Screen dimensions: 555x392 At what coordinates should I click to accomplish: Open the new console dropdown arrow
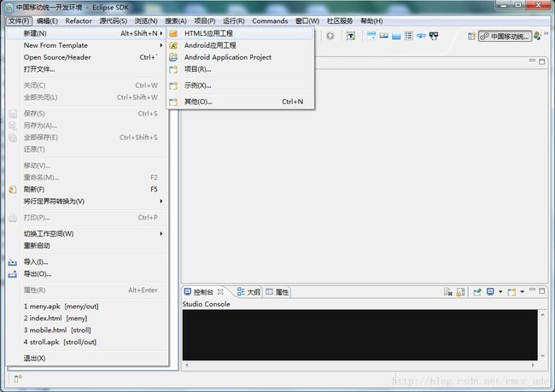522,292
